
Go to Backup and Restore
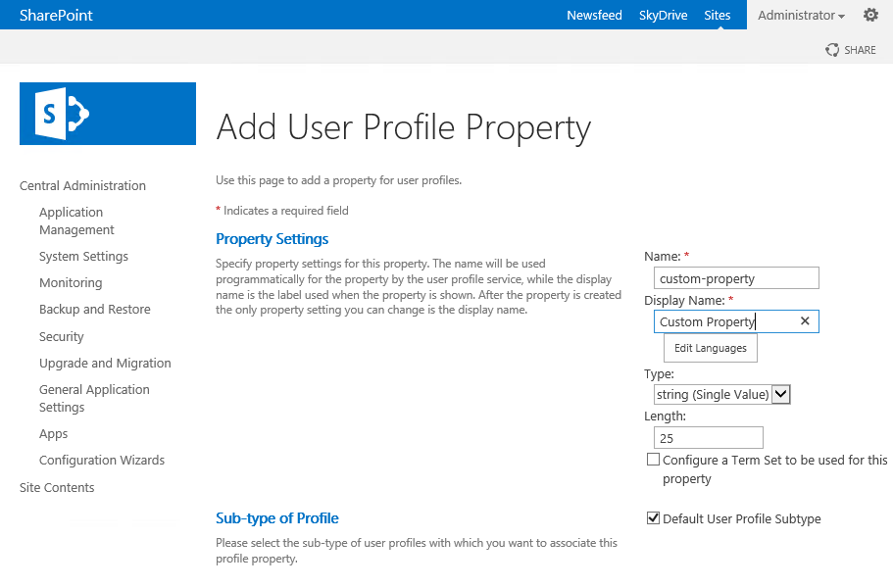click(94, 309)
